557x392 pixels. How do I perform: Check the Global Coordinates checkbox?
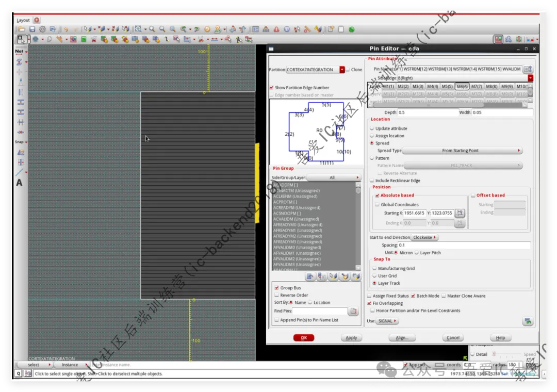377,205
